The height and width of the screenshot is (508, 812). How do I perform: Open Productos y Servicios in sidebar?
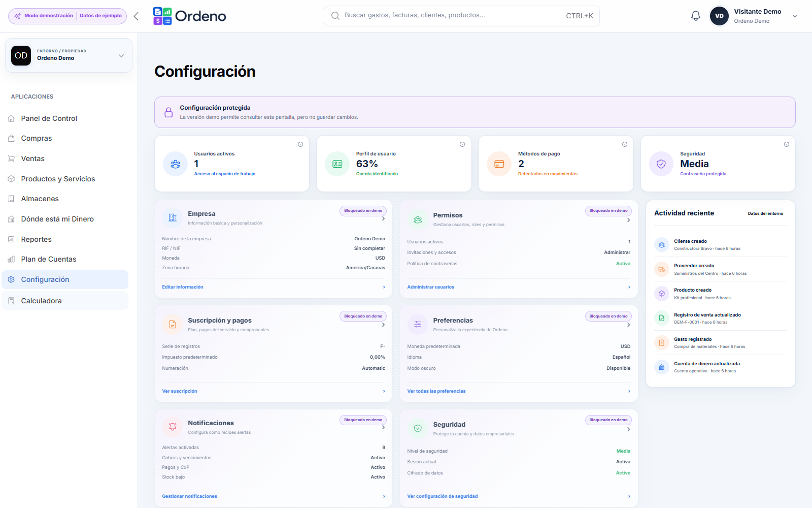pyautogui.click(x=65, y=179)
